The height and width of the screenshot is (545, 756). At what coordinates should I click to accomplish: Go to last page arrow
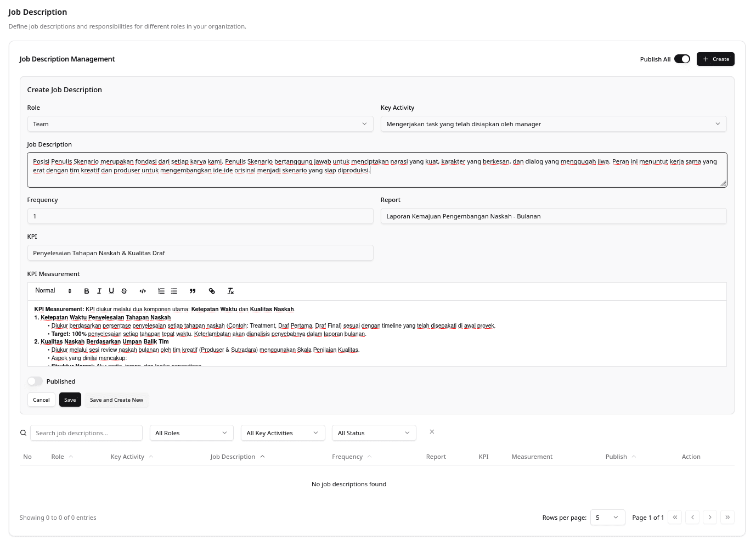pos(727,517)
